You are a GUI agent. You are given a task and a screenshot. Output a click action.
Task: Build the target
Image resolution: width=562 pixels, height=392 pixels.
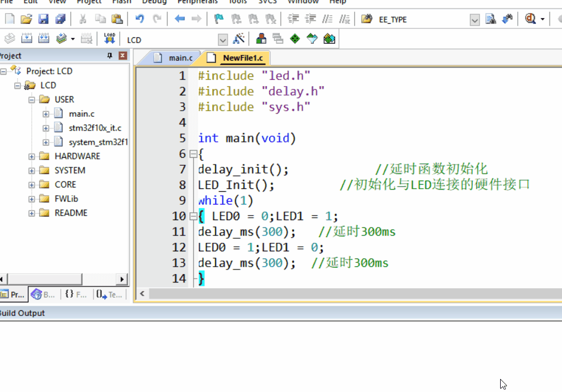click(26, 39)
